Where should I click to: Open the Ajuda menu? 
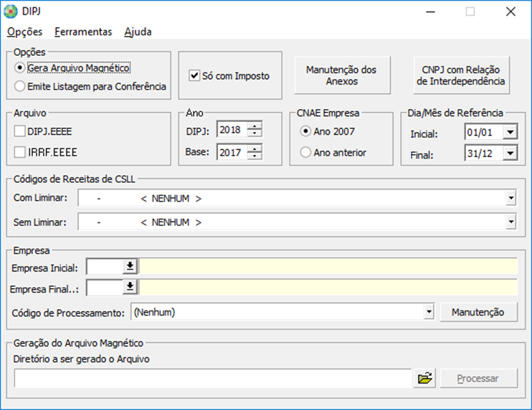138,32
